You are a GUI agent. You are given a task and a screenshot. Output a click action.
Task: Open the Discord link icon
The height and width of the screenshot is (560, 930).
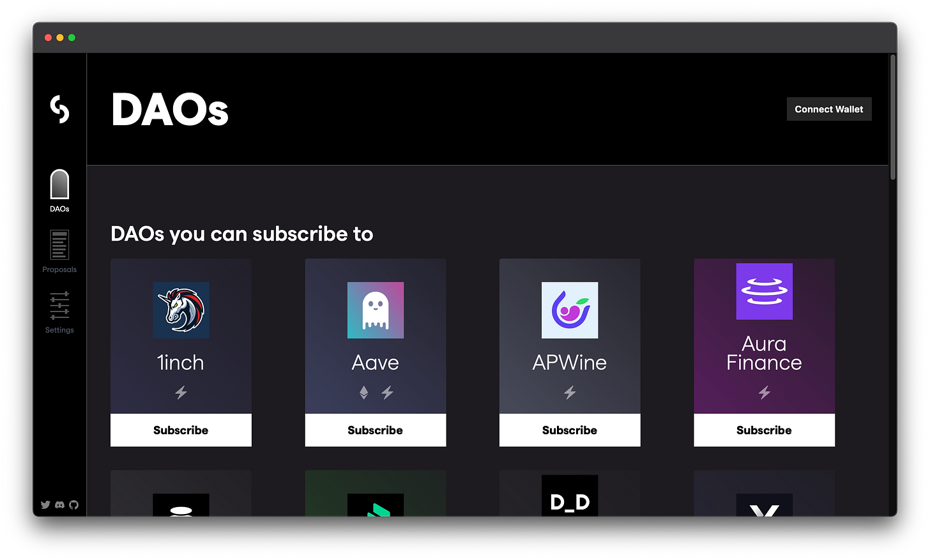click(59, 504)
